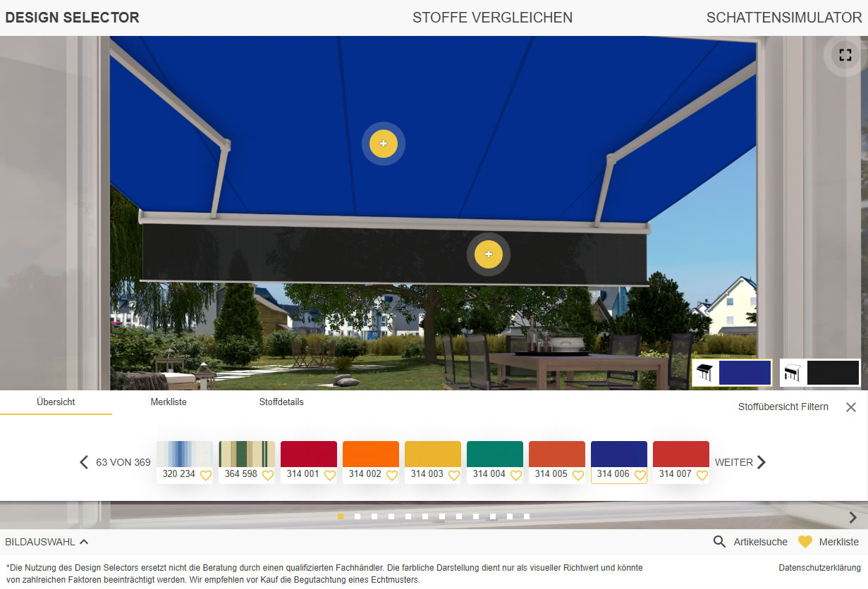This screenshot has height=589, width=868.
Task: Switch to the Stoffdetails tab
Action: [281, 402]
